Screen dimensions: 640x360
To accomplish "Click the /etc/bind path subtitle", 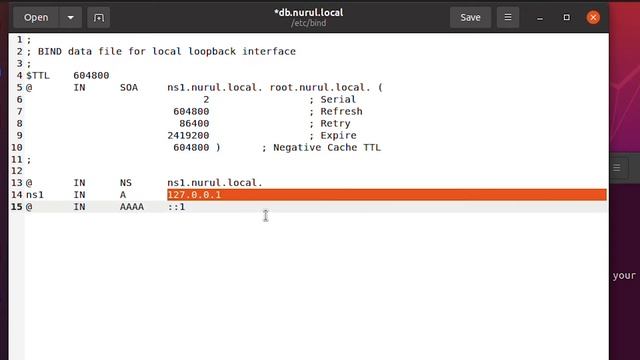I will pyautogui.click(x=309, y=23).
